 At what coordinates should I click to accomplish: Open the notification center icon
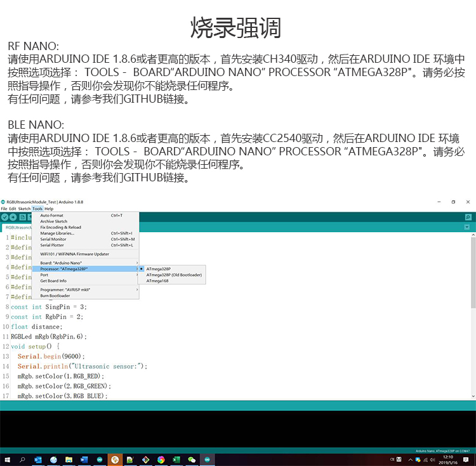(x=468, y=459)
